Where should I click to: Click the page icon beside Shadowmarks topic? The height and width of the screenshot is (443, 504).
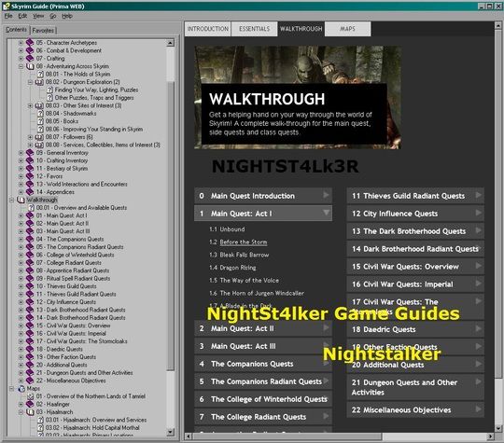[x=40, y=114]
